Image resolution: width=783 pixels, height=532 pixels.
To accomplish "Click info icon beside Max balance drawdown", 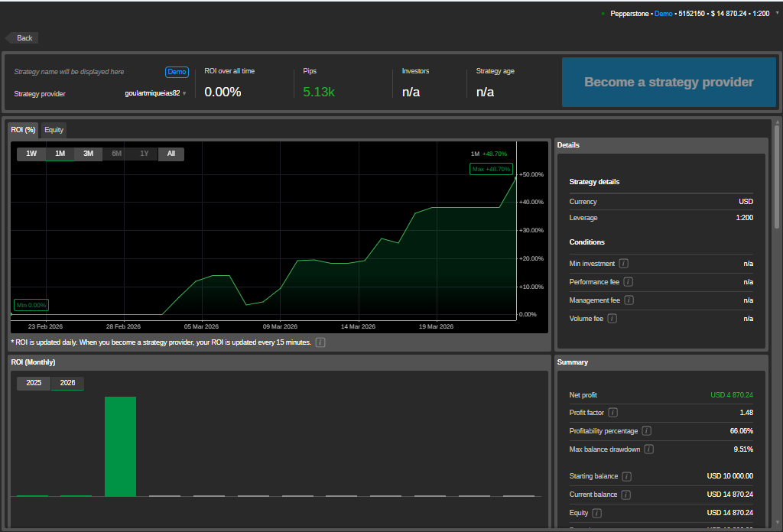I will 649,449.
